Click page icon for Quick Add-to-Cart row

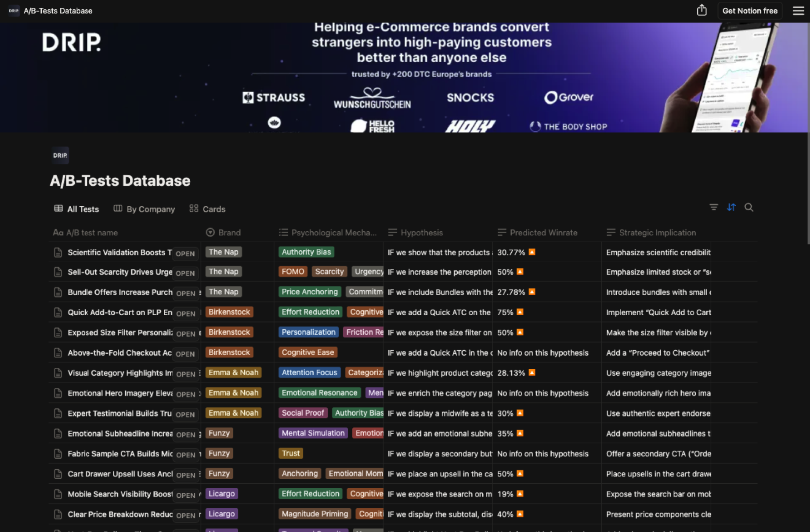pyautogui.click(x=58, y=313)
